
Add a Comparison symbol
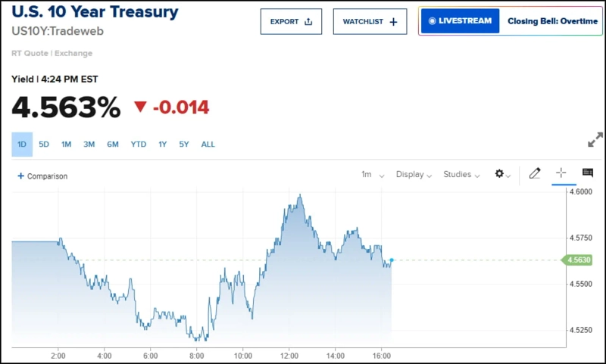[x=42, y=176]
